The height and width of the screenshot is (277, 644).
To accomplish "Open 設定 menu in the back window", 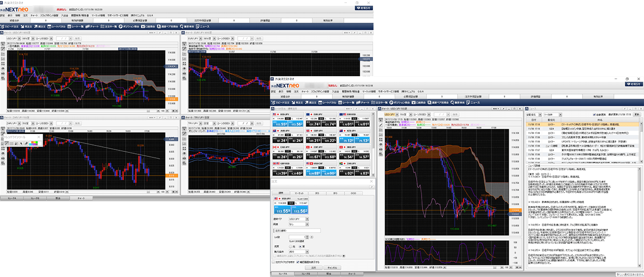I will click(x=2, y=15).
